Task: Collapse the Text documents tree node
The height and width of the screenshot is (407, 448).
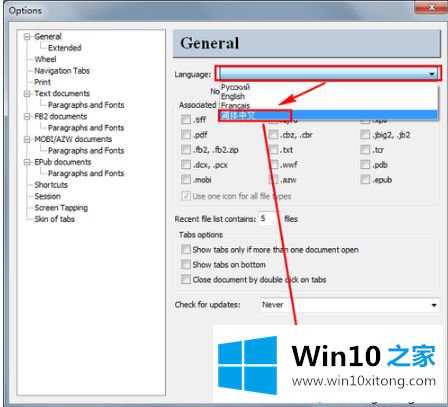Action: (27, 94)
